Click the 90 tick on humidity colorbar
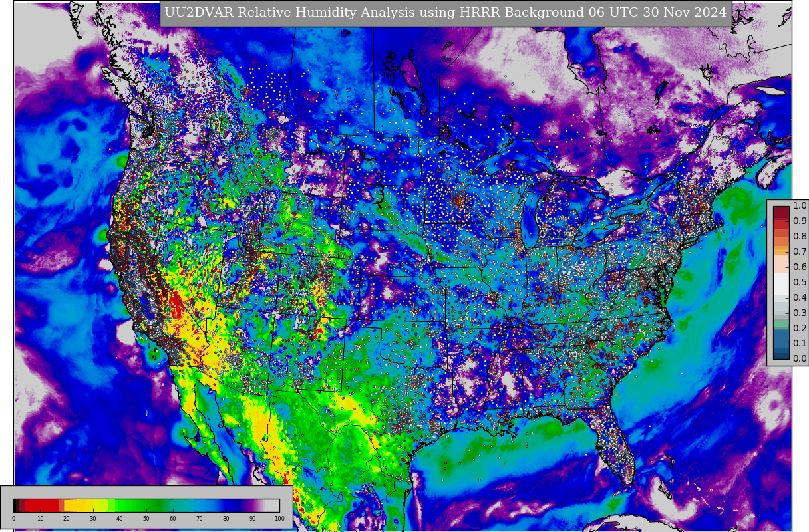Screen dimensions: 809x532 click(253, 519)
